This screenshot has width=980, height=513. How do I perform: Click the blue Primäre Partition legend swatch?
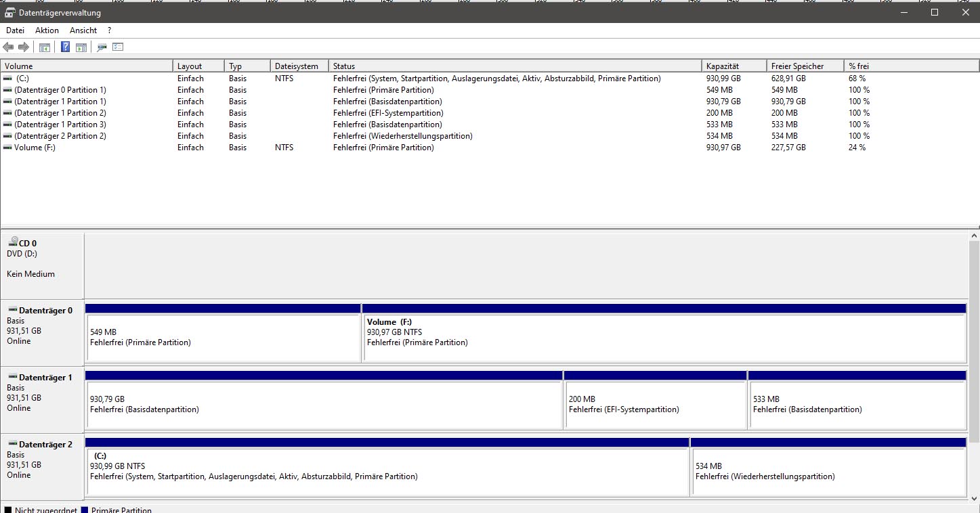pos(85,510)
